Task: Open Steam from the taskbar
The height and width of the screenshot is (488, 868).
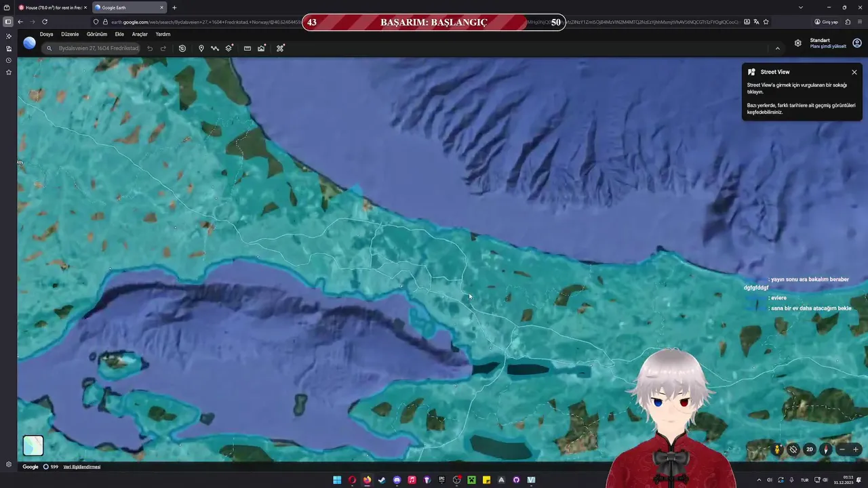Action: [x=382, y=480]
